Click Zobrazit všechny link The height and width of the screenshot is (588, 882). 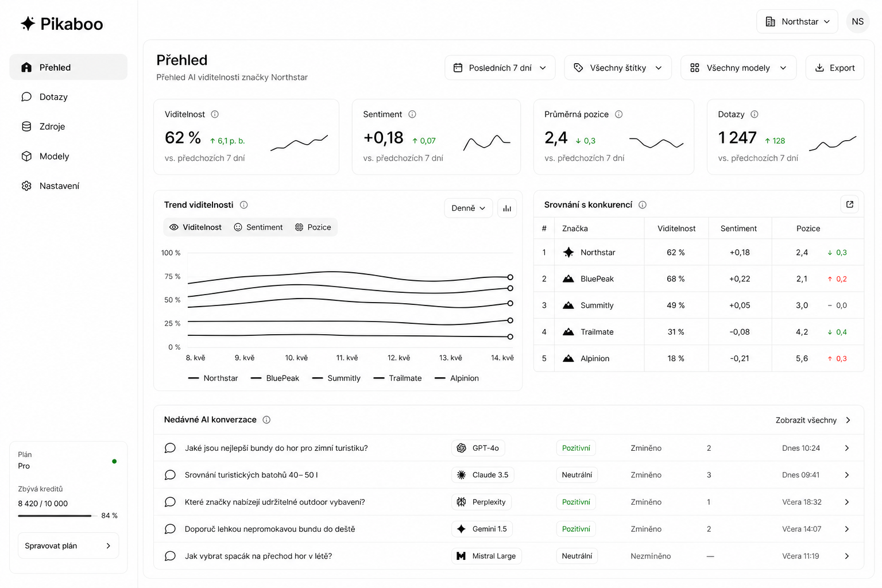coord(813,420)
